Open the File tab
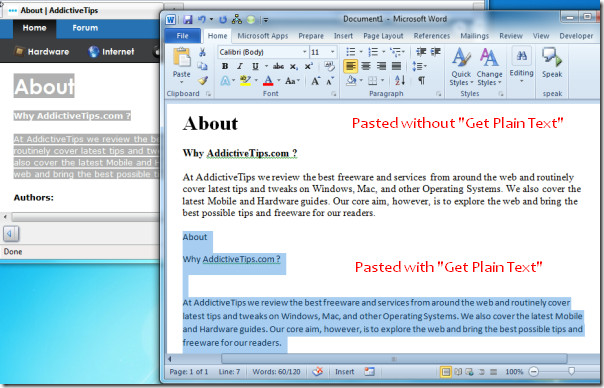This screenshot has width=604, height=388. coord(183,36)
